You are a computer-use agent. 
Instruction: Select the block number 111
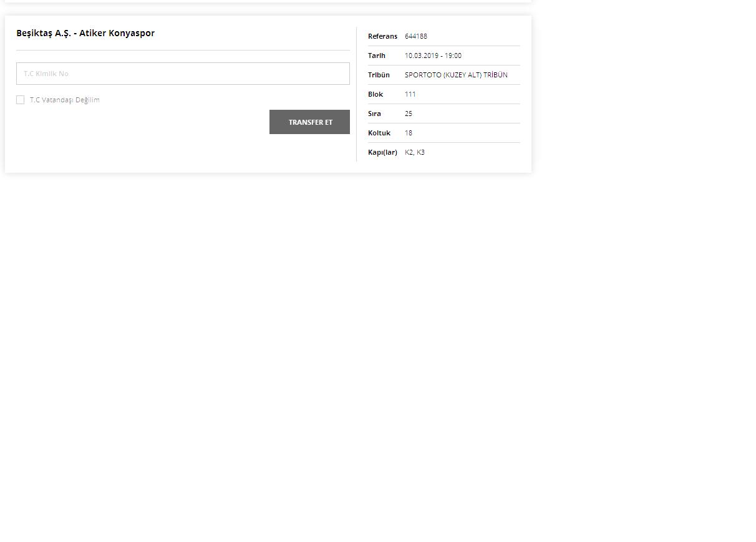pyautogui.click(x=410, y=94)
